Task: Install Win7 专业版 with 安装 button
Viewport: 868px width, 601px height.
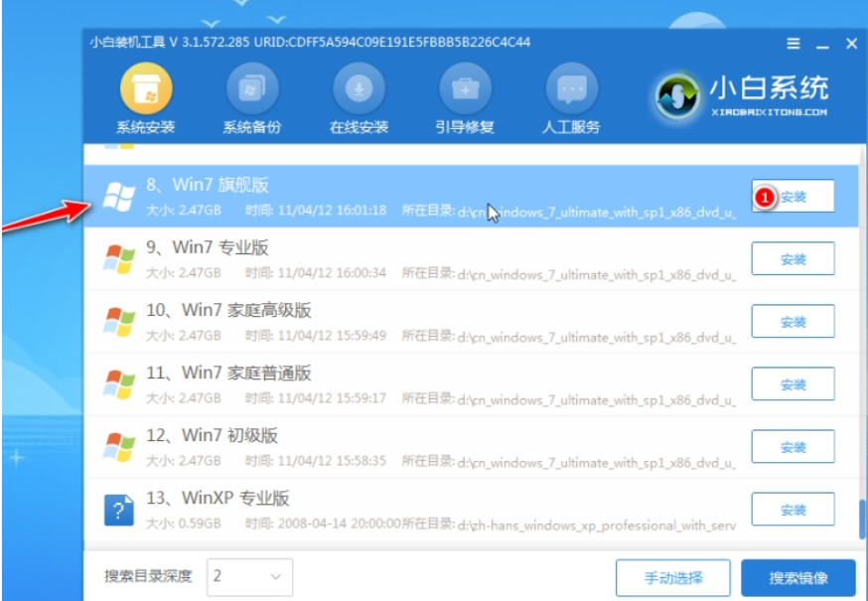Action: 793,258
